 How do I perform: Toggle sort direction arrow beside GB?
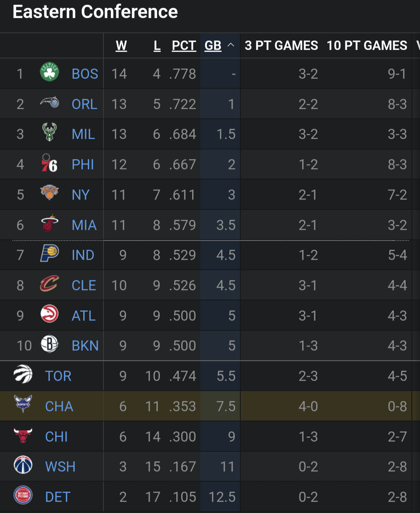pos(231,45)
